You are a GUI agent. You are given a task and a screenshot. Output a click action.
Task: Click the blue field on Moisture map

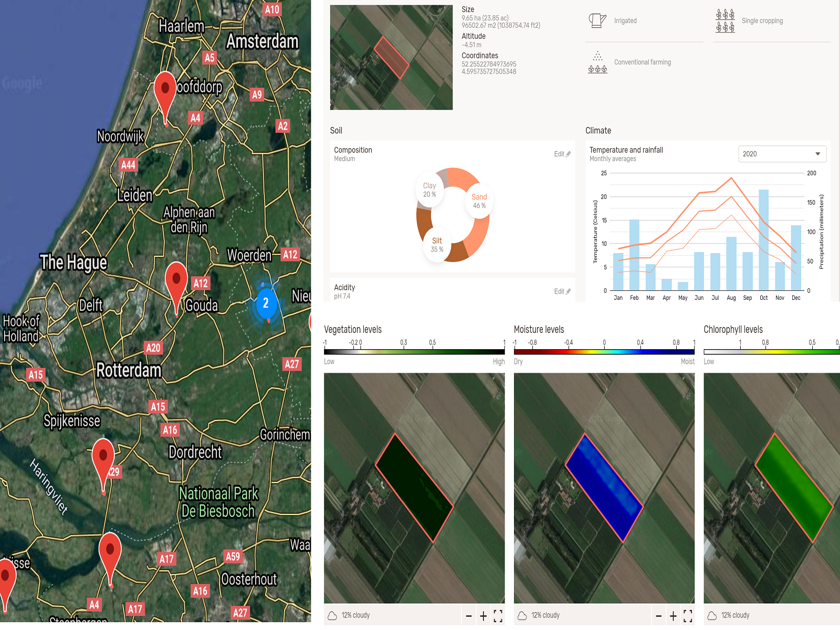point(604,488)
